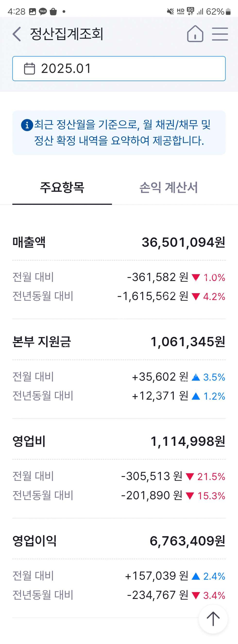The height and width of the screenshot is (644, 238).
Task: Tap the info notice about 최근 정산월
Action: pyautogui.click(x=119, y=132)
